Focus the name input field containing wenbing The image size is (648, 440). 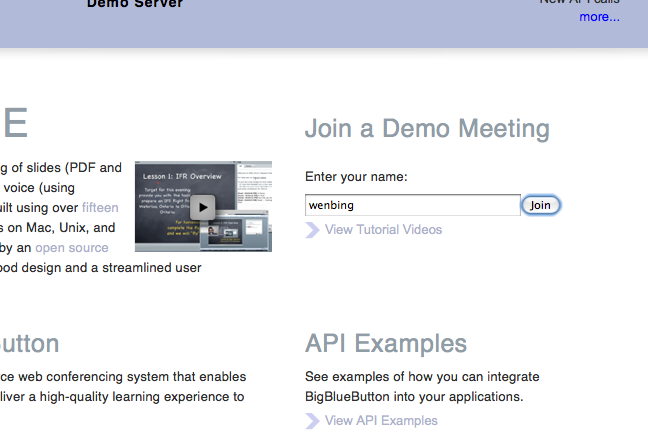(x=413, y=205)
